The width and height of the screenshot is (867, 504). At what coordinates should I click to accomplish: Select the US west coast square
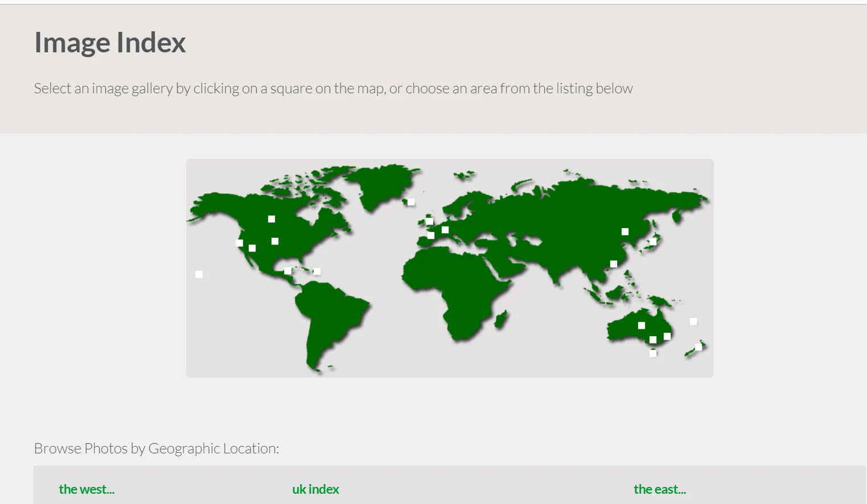click(240, 243)
